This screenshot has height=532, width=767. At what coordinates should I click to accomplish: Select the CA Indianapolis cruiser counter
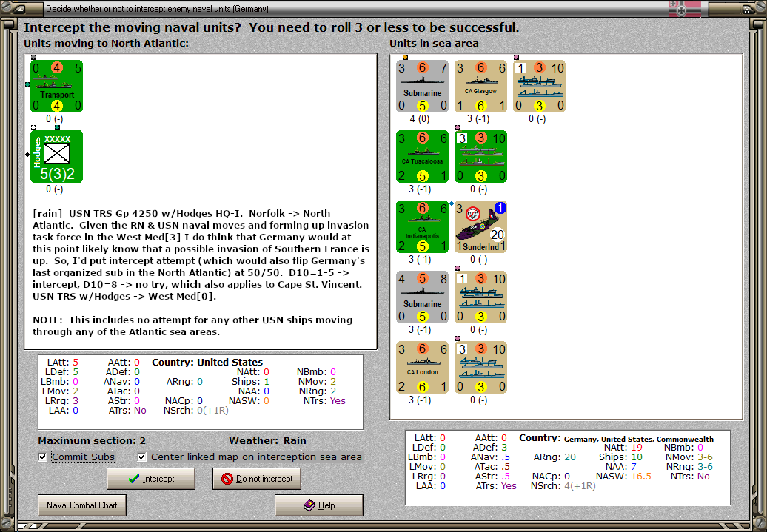(x=422, y=227)
